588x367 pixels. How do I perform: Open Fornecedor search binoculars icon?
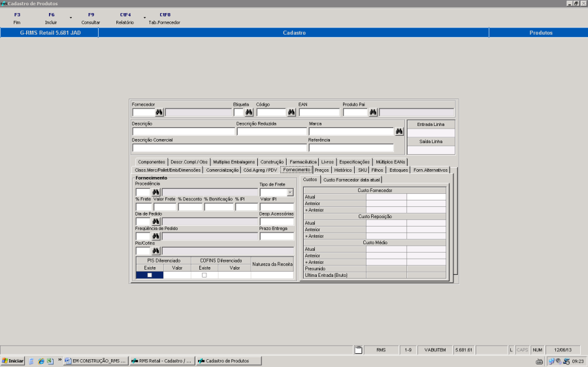(x=159, y=112)
